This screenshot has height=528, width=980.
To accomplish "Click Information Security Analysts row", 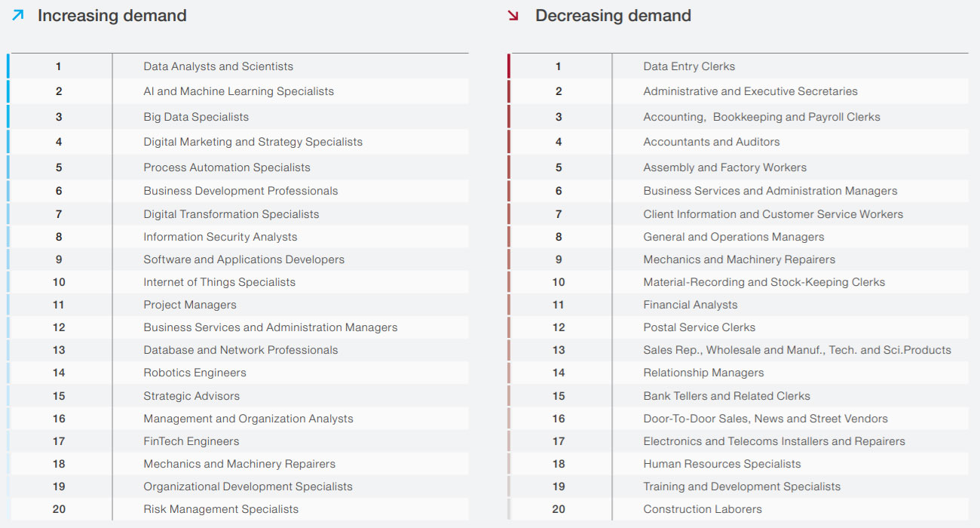I will [x=220, y=237].
